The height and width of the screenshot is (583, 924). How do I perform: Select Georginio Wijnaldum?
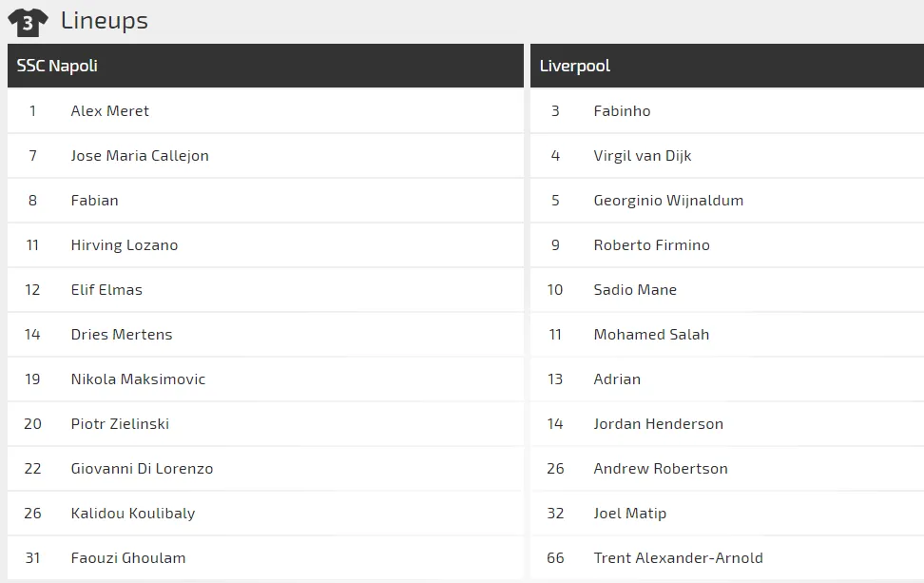pyautogui.click(x=668, y=201)
